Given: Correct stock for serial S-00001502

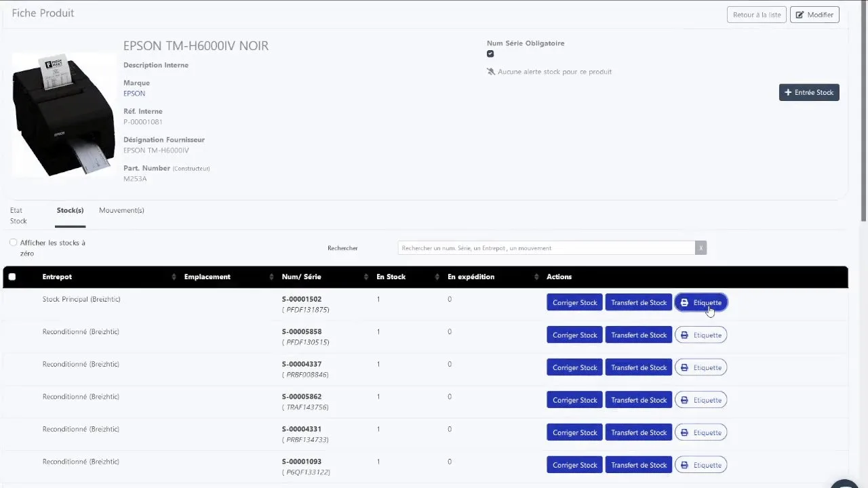Looking at the screenshot, I should coord(574,302).
